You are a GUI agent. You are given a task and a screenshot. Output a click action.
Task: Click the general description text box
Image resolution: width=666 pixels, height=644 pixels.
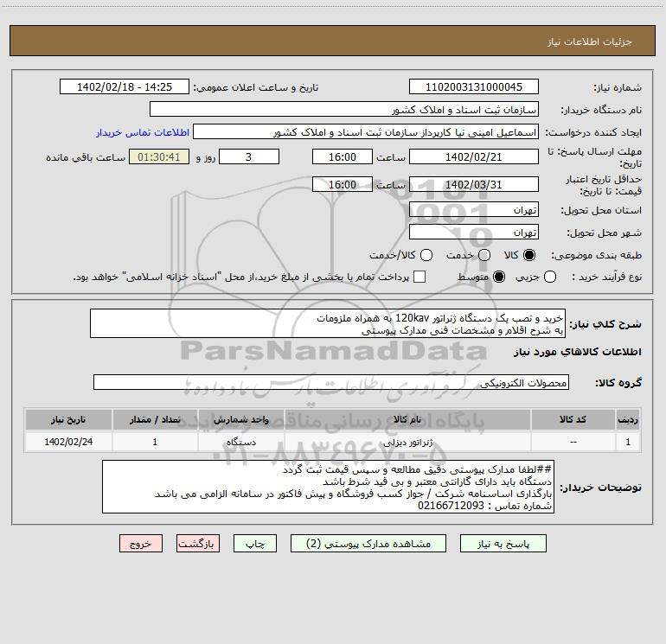[x=328, y=323]
